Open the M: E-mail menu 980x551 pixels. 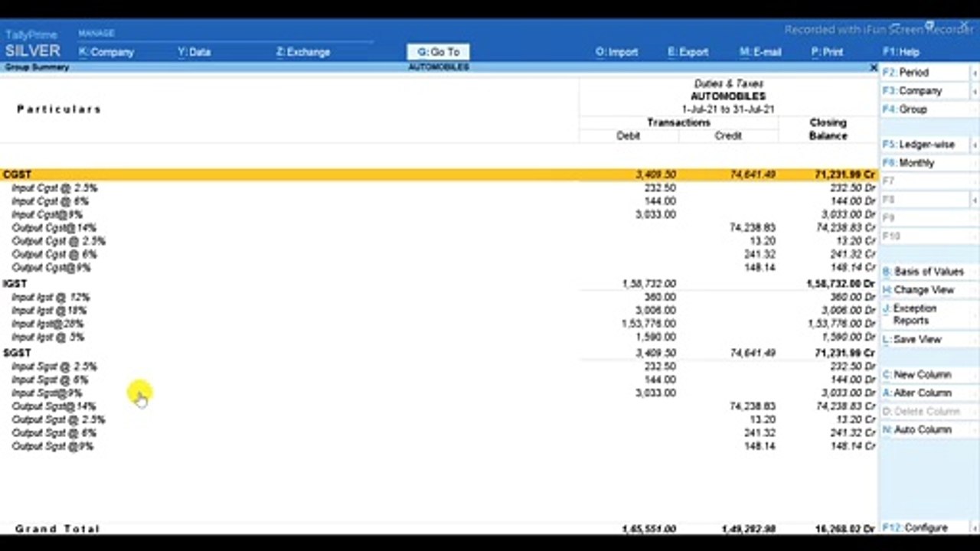760,52
